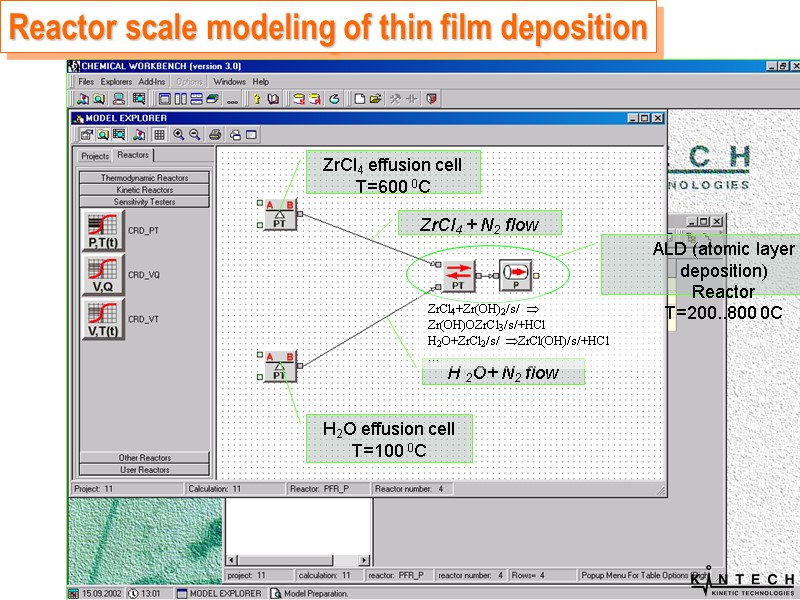Screen dimensions: 800x600
Task: Print the model using printer icon
Action: pos(215,135)
